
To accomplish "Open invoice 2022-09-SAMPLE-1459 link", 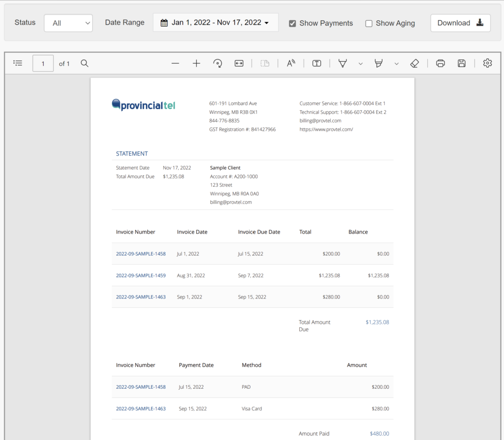I will click(x=141, y=275).
